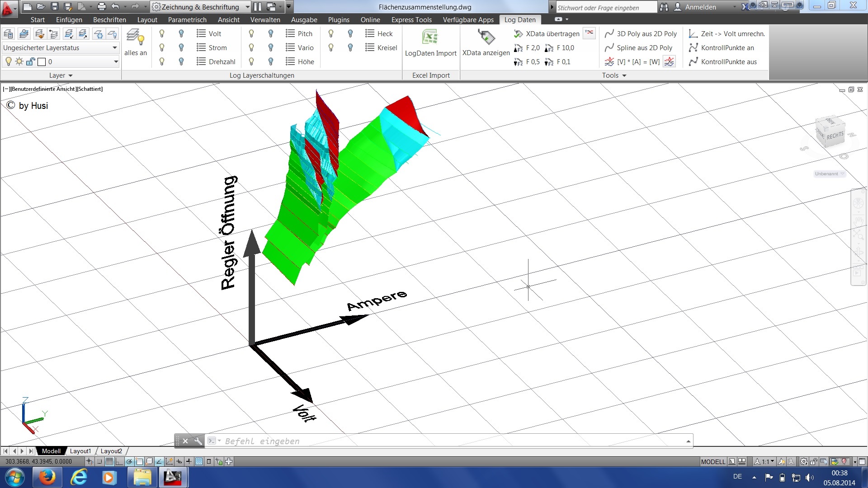Image resolution: width=868 pixels, height=488 pixels.
Task: Open the Ungesicherter Layerstatus dropdown
Action: click(60, 47)
